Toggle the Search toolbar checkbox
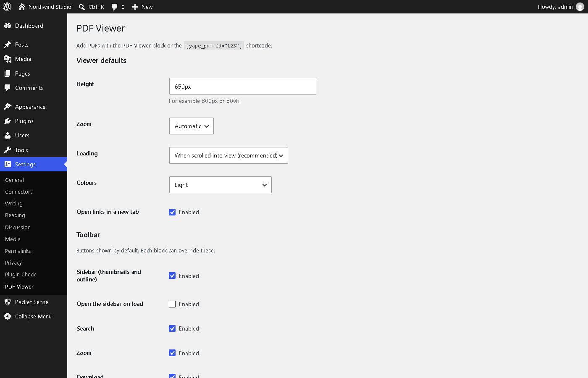This screenshot has height=378, width=588. (x=172, y=328)
